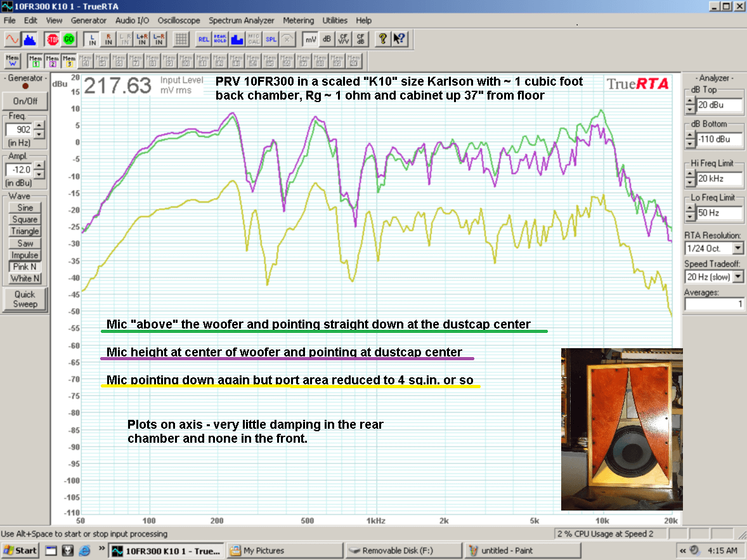This screenshot has height=560, width=747.
Task: Open the Generator menu
Action: [89, 20]
